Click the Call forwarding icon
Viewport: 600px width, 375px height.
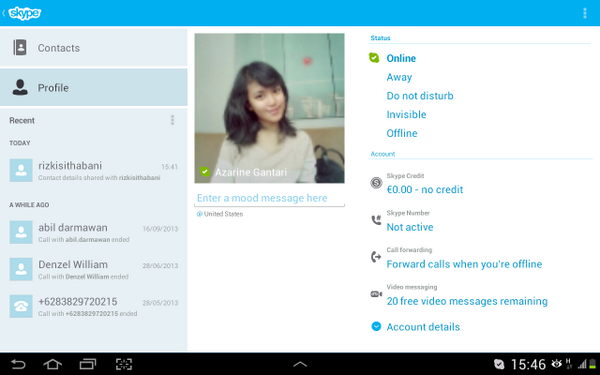(376, 257)
